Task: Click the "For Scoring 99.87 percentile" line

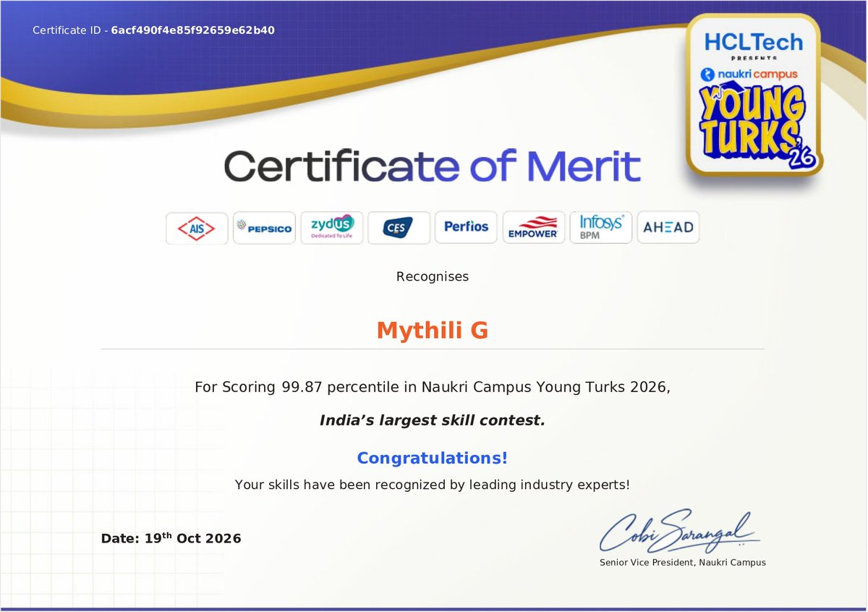Action: [433, 388]
